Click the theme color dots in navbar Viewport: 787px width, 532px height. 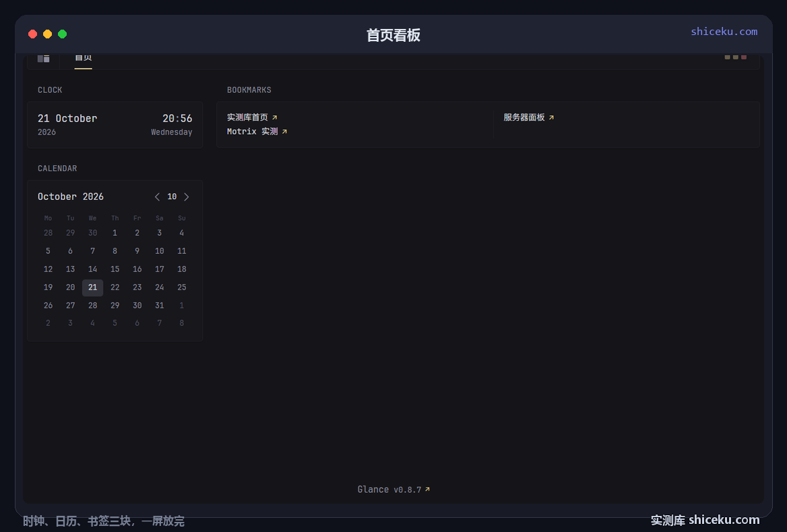point(735,57)
